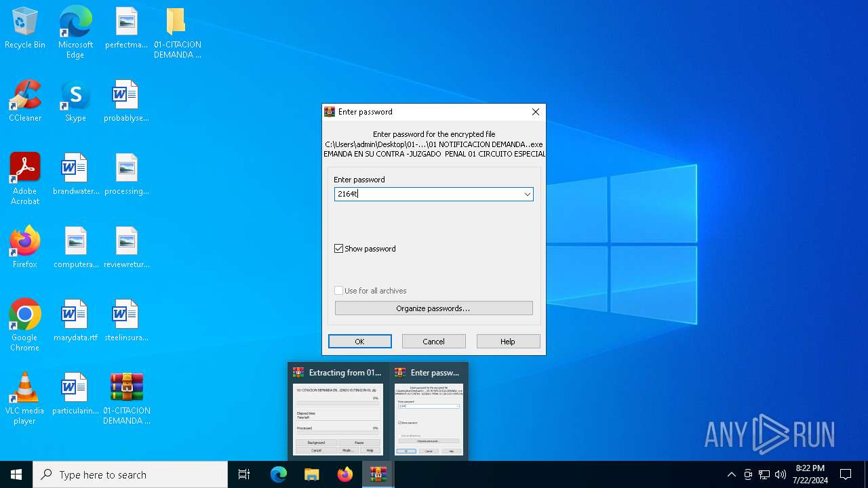Open the Google Chrome desktop shortcut
Image resolution: width=868 pixels, height=488 pixels.
[x=25, y=325]
